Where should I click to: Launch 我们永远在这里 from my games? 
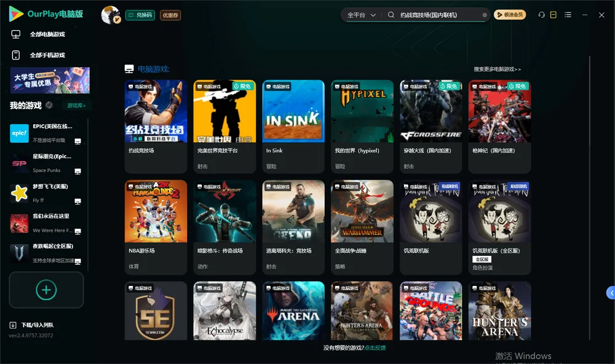coord(46,223)
